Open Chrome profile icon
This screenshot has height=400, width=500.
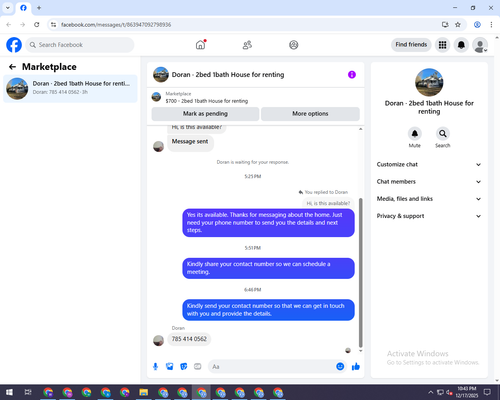[477, 25]
